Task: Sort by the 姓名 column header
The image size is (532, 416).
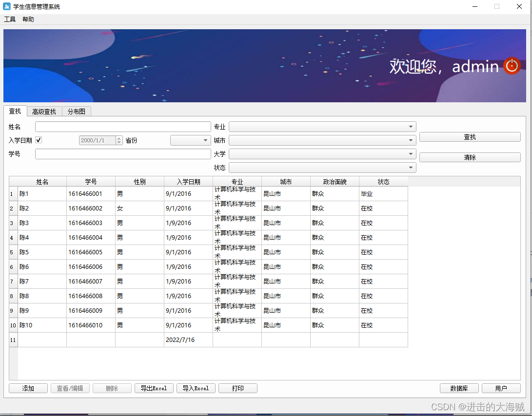Action: 42,182
